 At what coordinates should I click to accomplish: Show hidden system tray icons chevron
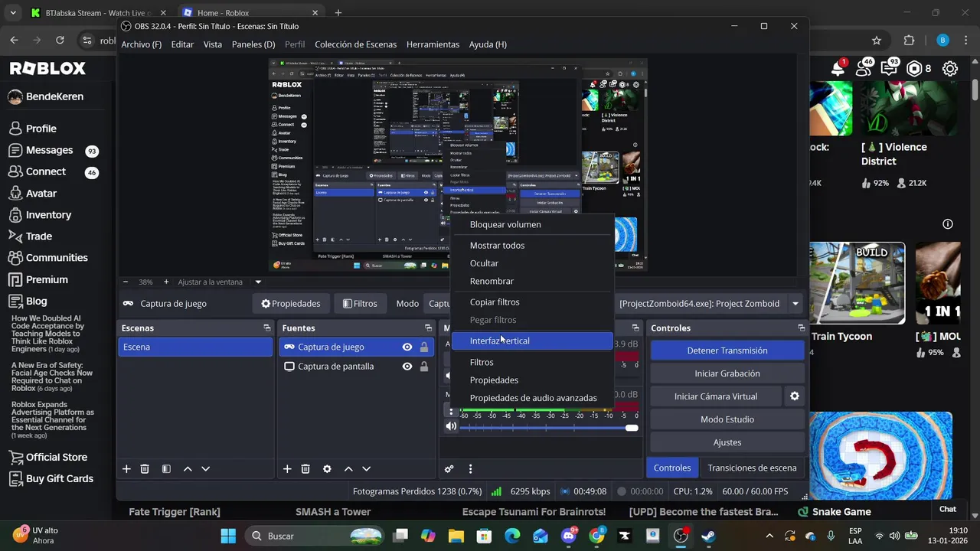(x=769, y=536)
